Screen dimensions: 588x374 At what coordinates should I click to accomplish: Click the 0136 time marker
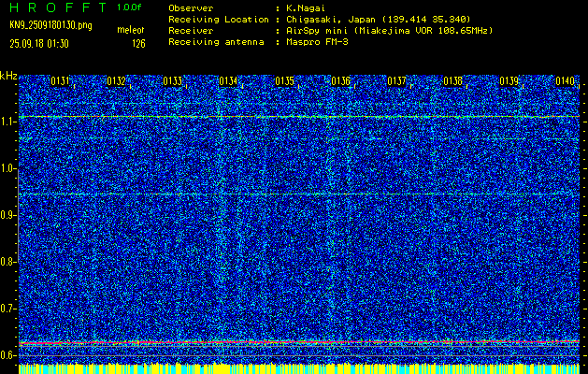(x=340, y=81)
